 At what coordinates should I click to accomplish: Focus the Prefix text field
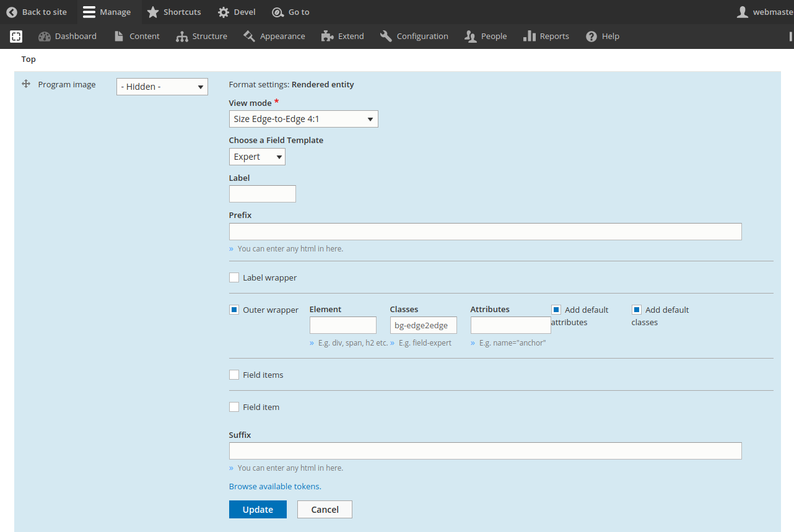click(x=486, y=232)
